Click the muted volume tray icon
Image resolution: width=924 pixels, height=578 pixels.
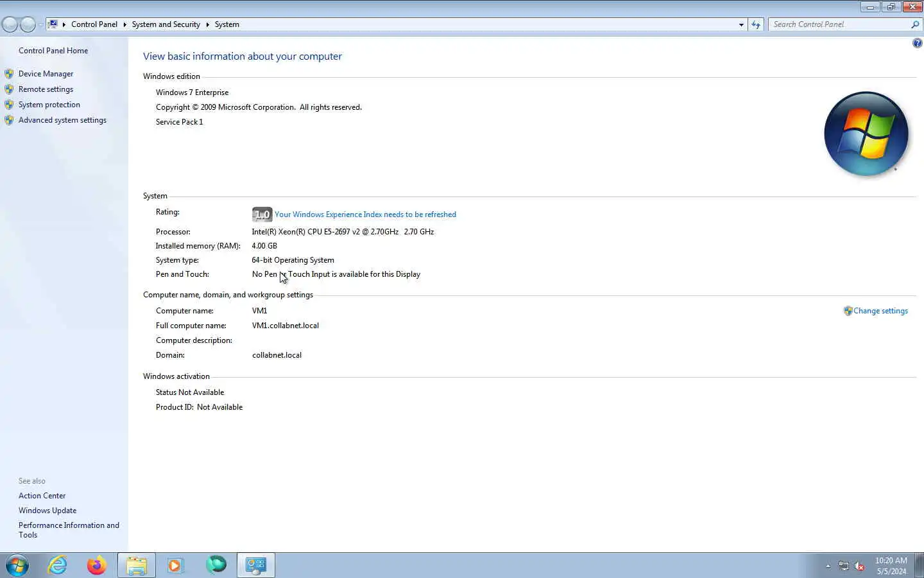[859, 566]
